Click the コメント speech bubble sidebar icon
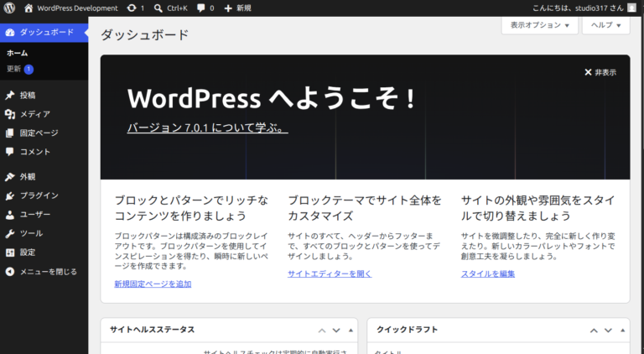Screen dimensions: 644x354 pos(10,152)
